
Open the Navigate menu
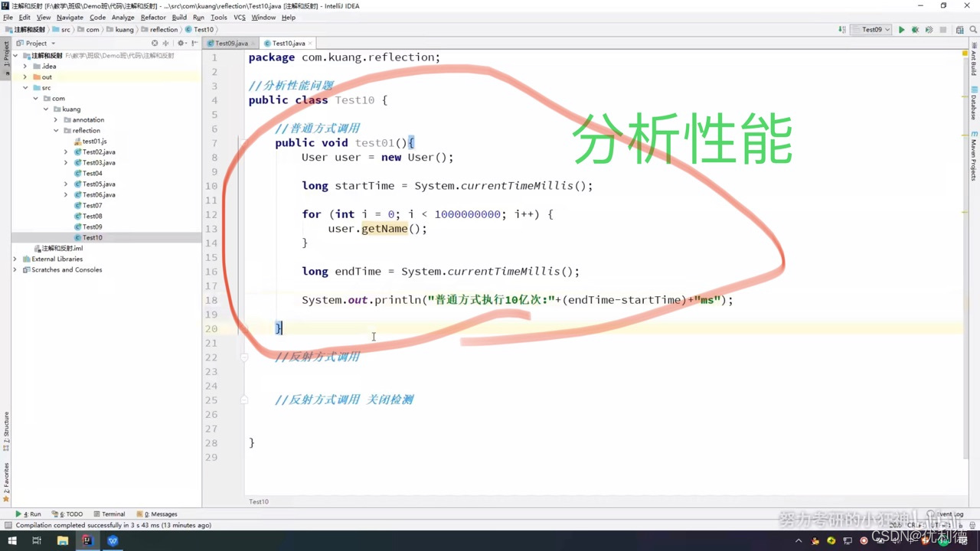[x=70, y=17]
